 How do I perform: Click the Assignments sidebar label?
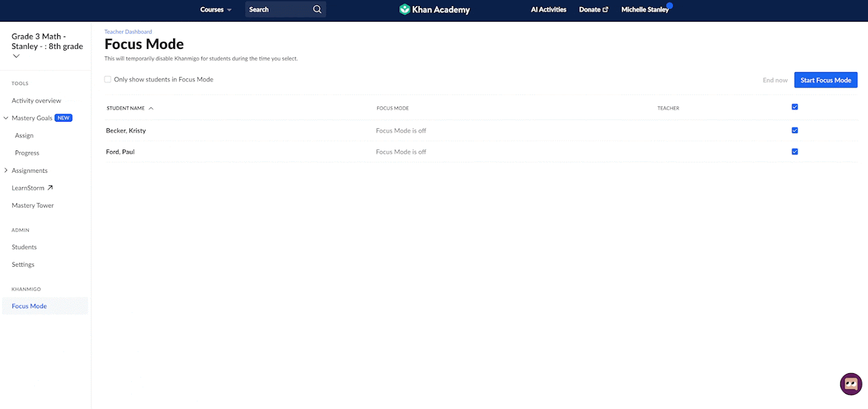pos(30,171)
